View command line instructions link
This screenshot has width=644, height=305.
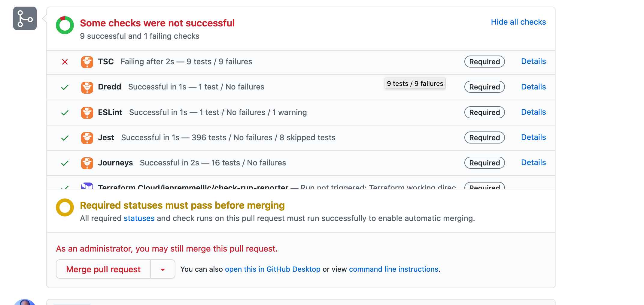[393, 269]
